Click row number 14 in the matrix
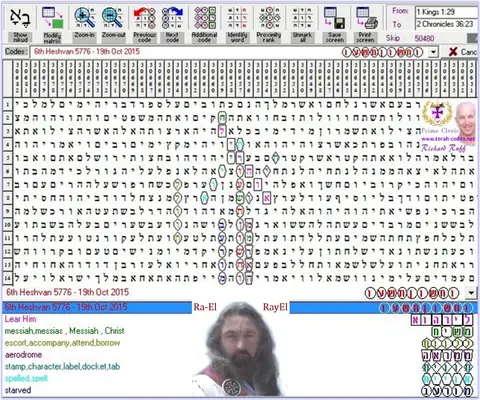480x400 pixels. coord(7,278)
